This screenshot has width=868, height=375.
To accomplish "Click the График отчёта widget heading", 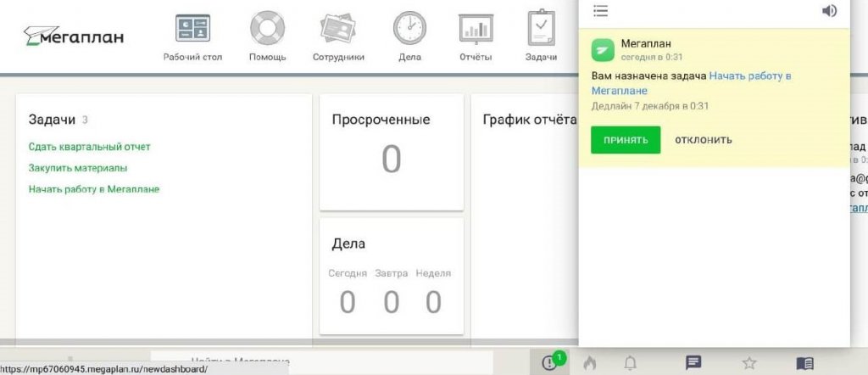I will point(530,120).
